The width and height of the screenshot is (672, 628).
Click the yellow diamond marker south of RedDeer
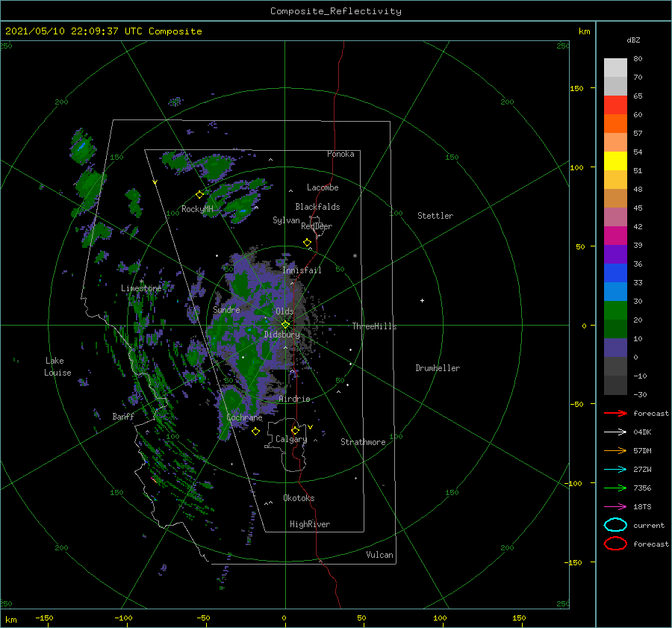tap(307, 243)
